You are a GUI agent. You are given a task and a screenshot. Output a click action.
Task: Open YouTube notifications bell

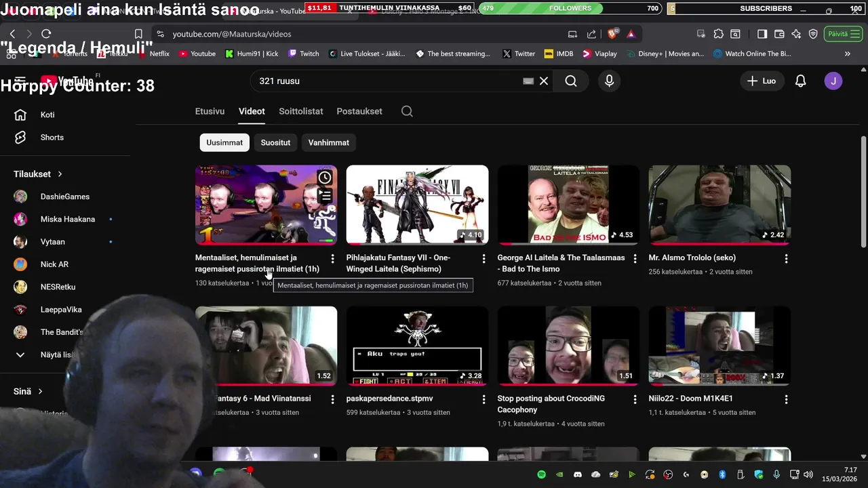point(800,81)
